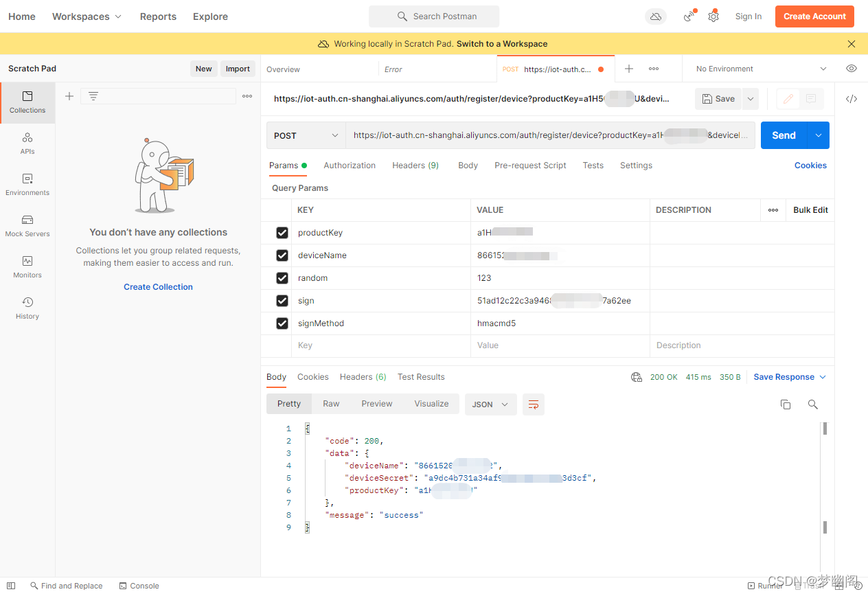Image resolution: width=868 pixels, height=594 pixels.
Task: Click the pencil edit icon near Save
Action: (x=788, y=99)
